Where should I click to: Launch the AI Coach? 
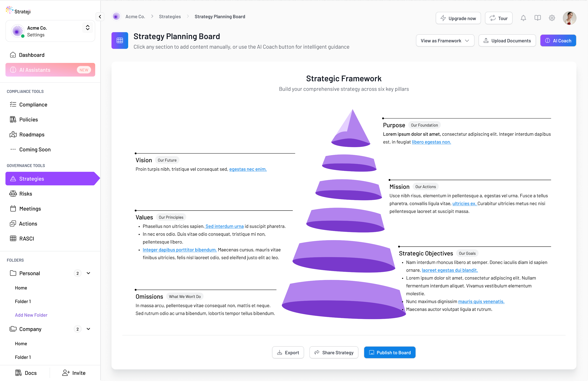[x=558, y=41]
